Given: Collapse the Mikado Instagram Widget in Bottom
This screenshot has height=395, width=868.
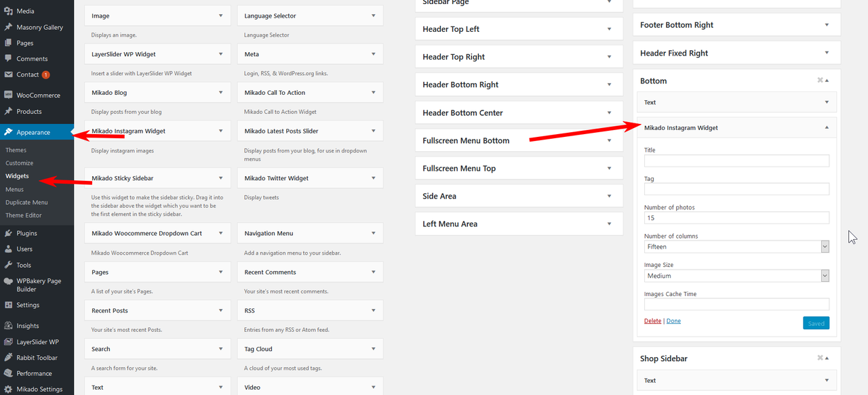Looking at the screenshot, I should 826,127.
